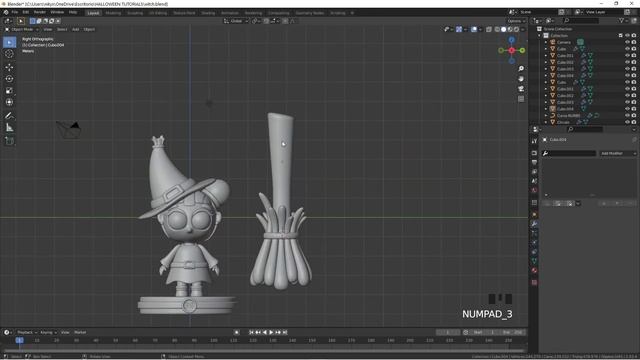Open the timeline Keying popover
The image size is (640, 360).
pyautogui.click(x=48, y=332)
